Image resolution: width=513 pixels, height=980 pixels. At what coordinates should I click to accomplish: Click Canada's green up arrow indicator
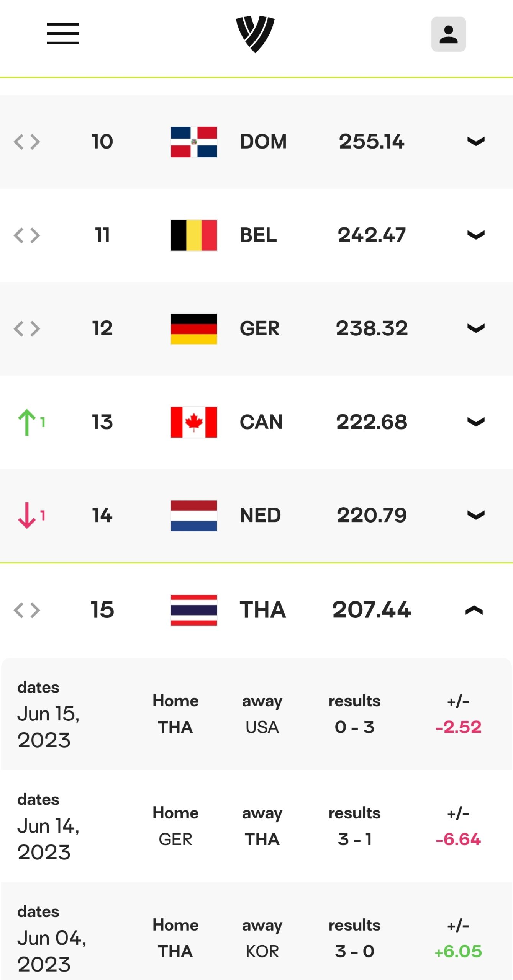coord(28,422)
